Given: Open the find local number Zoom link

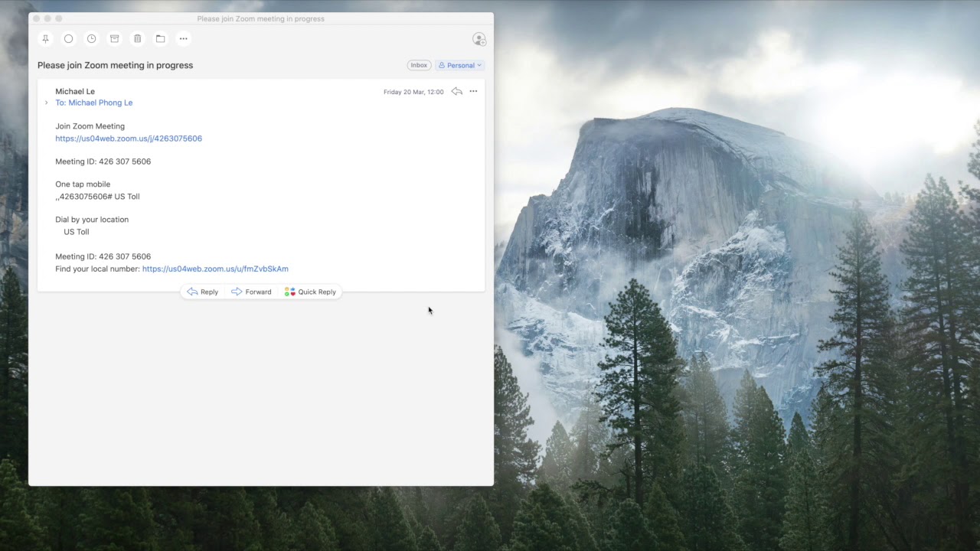Looking at the screenshot, I should pos(215,269).
